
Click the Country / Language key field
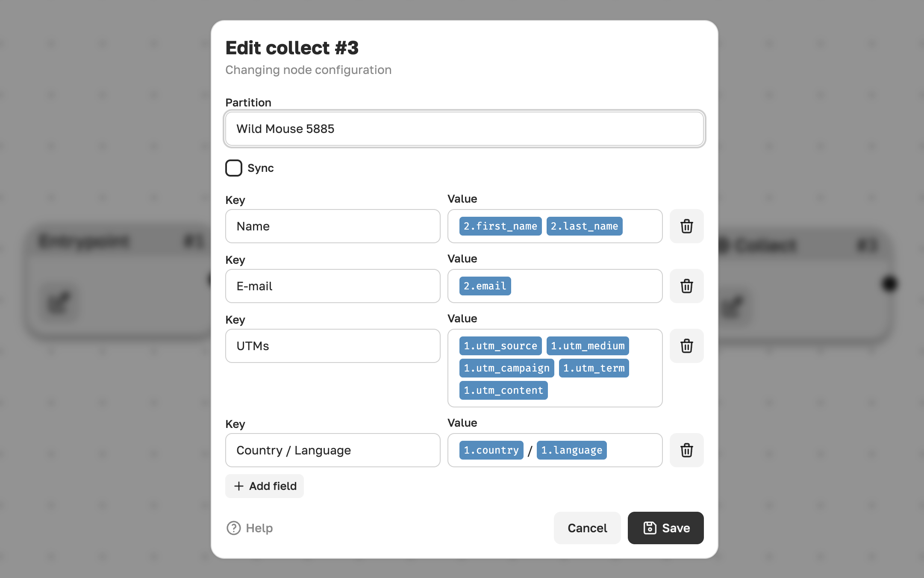[x=333, y=450]
